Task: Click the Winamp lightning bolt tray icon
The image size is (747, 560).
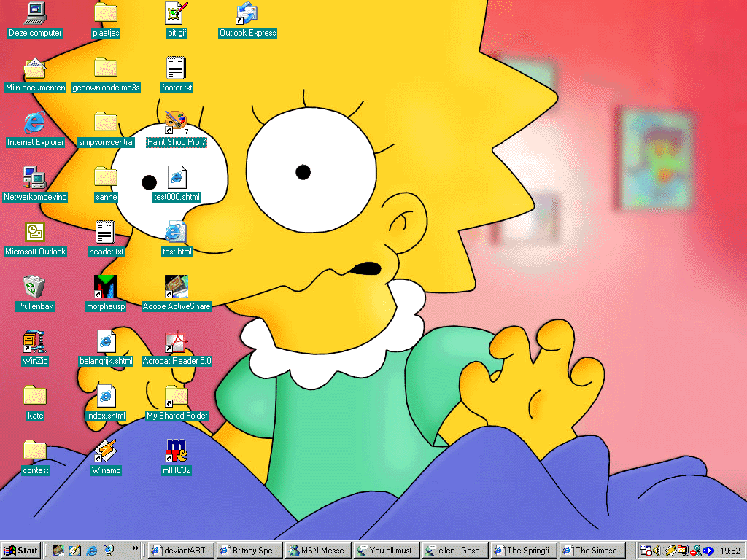Action: click(670, 551)
